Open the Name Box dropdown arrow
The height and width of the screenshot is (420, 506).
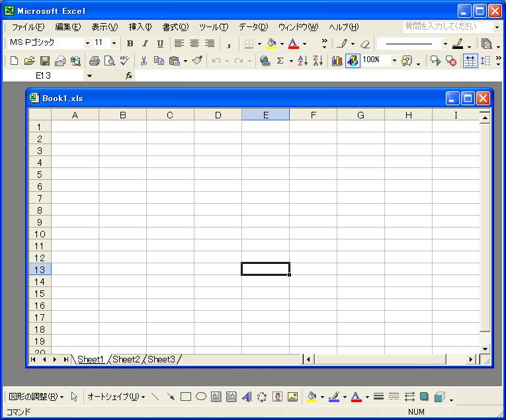pyautogui.click(x=89, y=76)
